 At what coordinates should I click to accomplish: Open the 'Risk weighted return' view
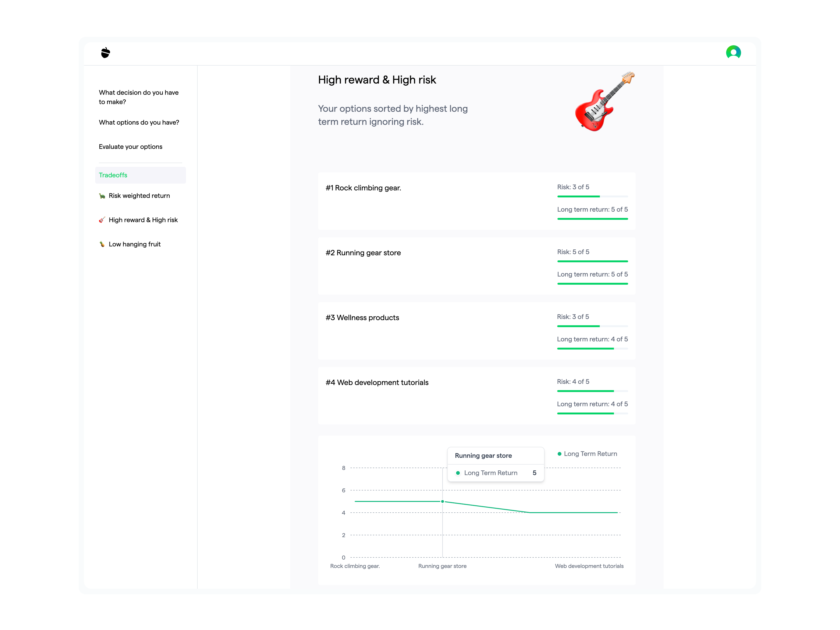point(139,196)
